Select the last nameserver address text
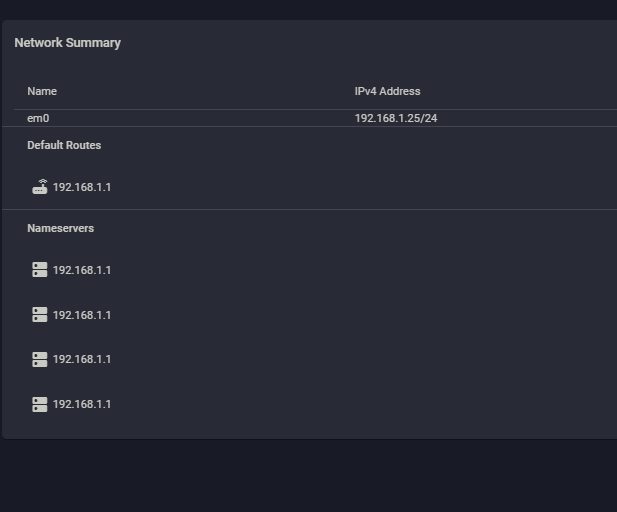 point(82,404)
